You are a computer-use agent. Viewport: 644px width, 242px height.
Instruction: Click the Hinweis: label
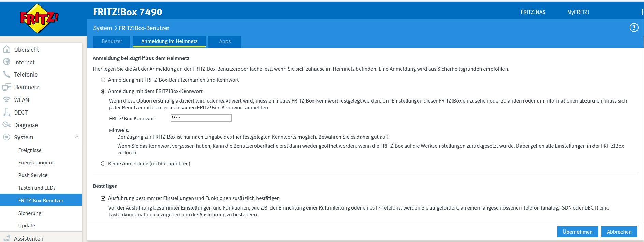coord(119,130)
